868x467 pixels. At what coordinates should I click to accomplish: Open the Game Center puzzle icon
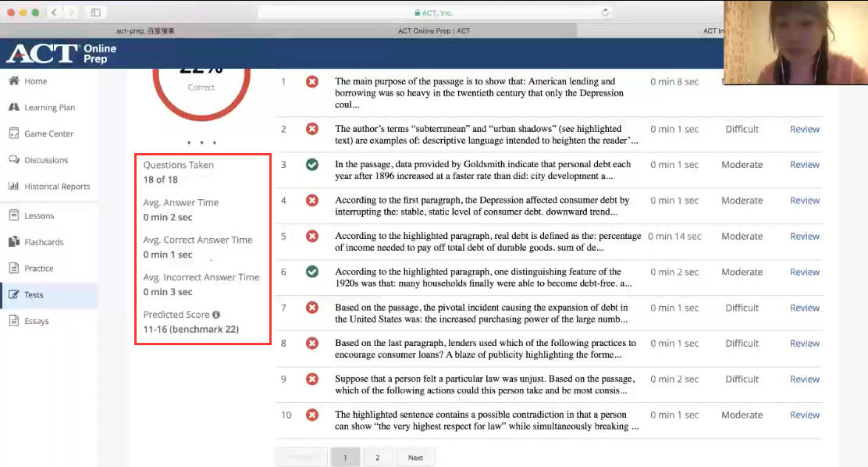click(14, 134)
